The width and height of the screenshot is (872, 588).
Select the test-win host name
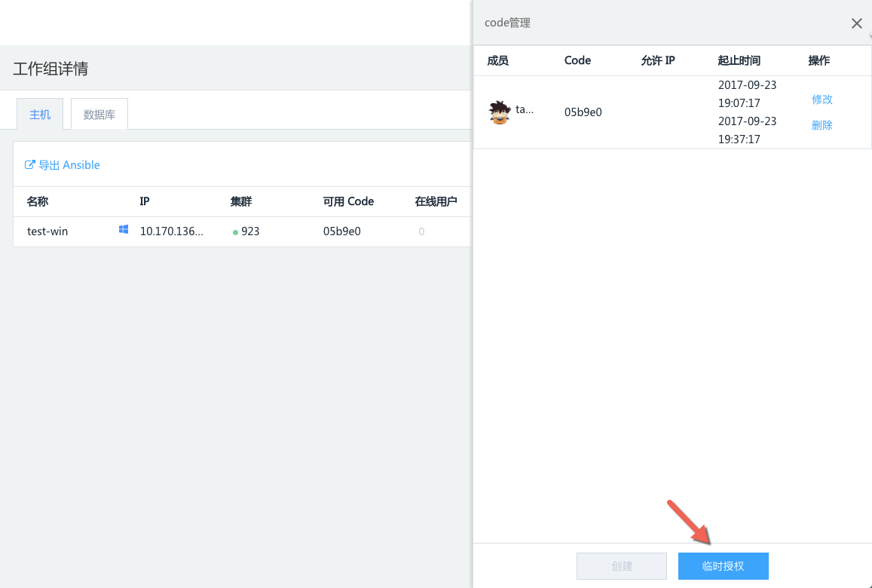(x=47, y=231)
